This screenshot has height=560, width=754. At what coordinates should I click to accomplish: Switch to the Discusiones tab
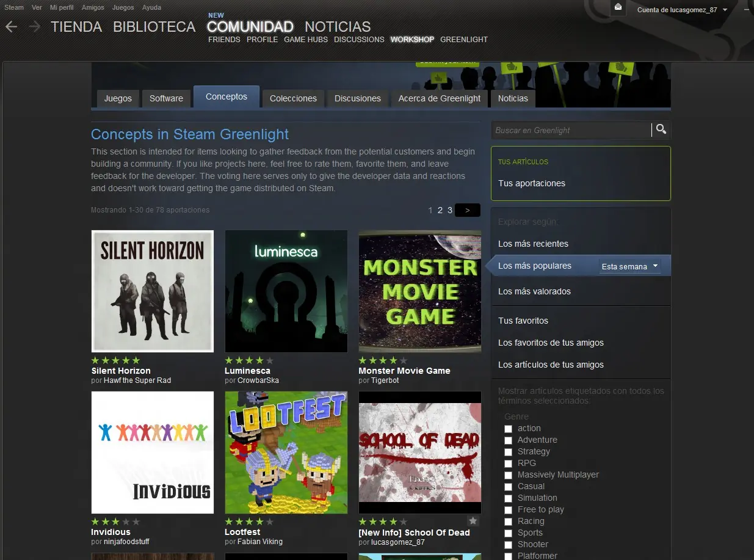[358, 98]
